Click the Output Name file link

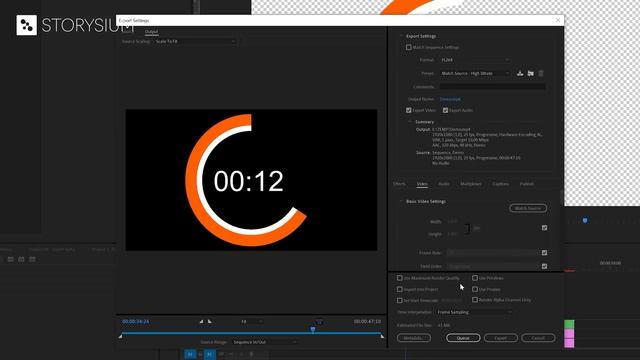point(450,99)
